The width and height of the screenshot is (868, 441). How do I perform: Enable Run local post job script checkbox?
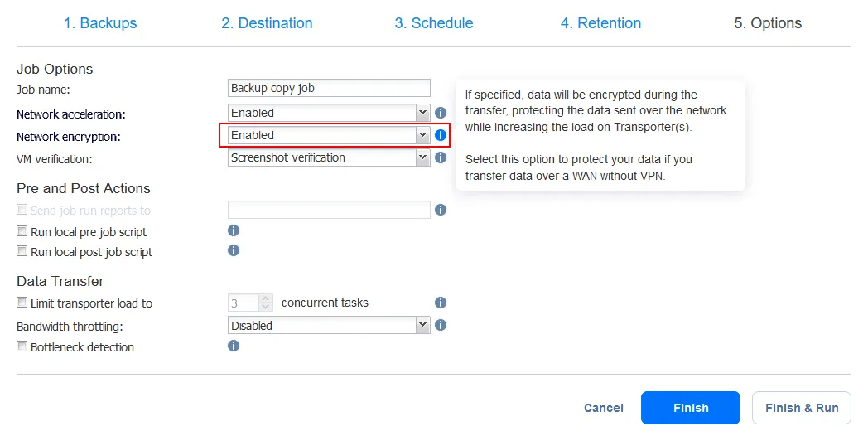click(22, 252)
